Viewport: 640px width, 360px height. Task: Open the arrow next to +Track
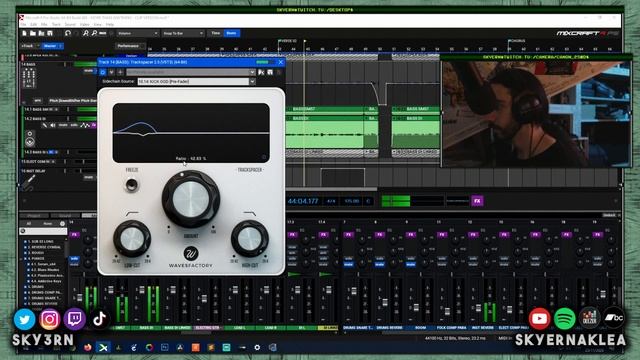click(x=37, y=46)
